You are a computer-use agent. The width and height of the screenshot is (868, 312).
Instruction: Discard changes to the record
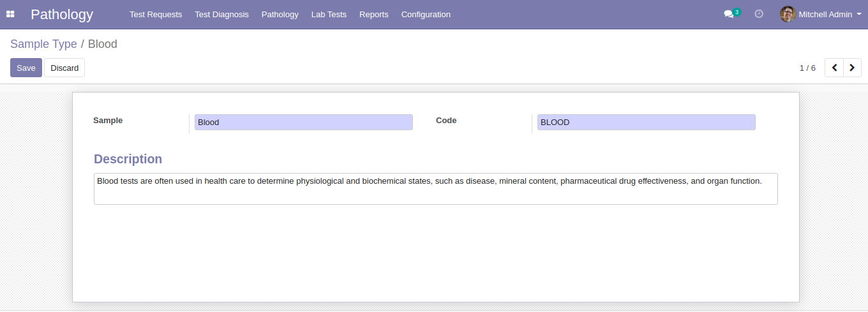point(64,68)
